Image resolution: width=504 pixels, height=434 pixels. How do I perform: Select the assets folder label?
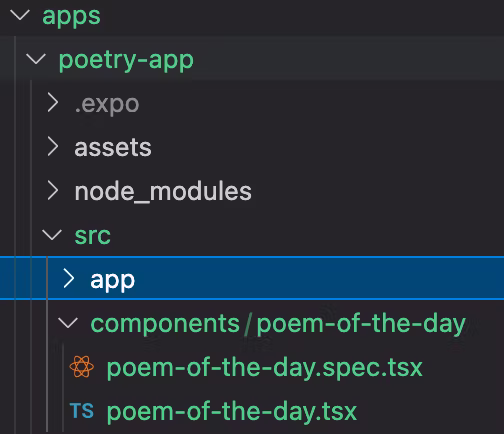(113, 147)
